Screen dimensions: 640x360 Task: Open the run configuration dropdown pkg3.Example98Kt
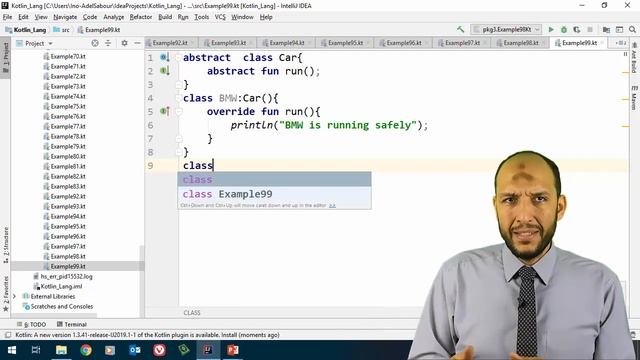507,29
